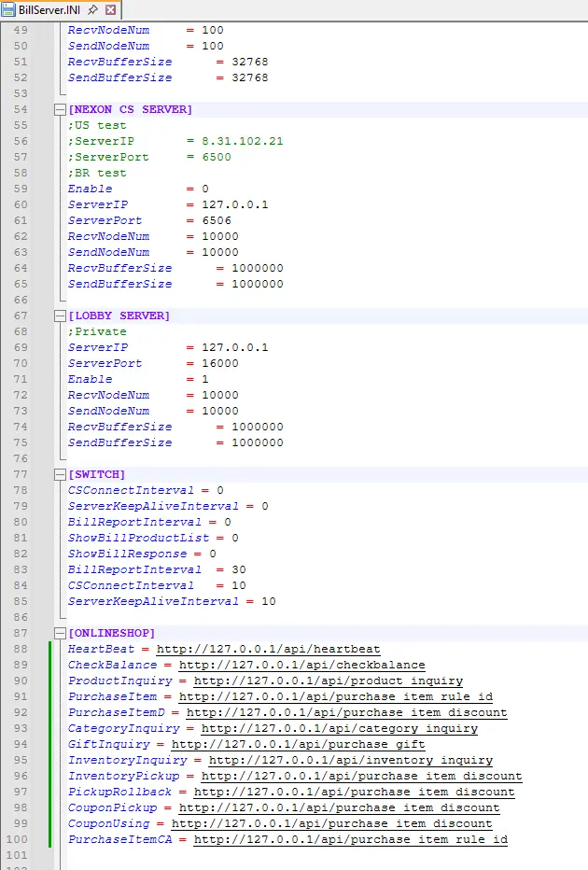Click the commented ServerIP value 8.31.102.21
The image size is (588, 870).
coord(243,141)
